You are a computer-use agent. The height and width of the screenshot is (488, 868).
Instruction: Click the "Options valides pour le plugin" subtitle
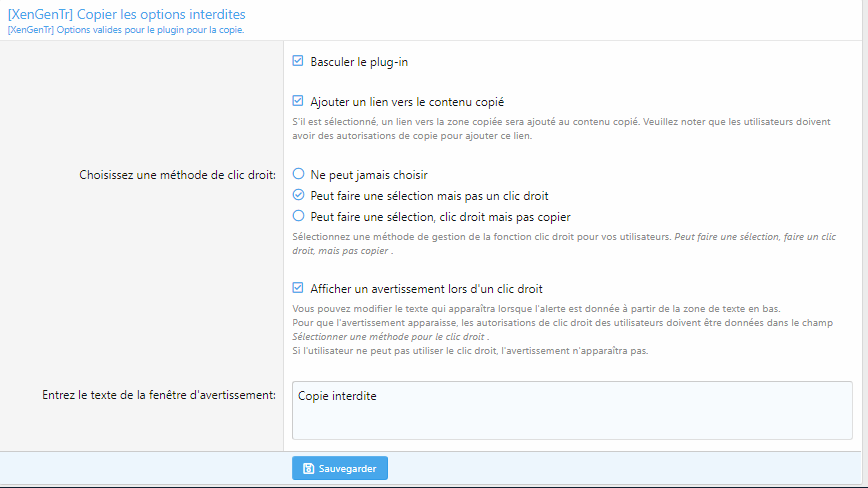point(125,30)
